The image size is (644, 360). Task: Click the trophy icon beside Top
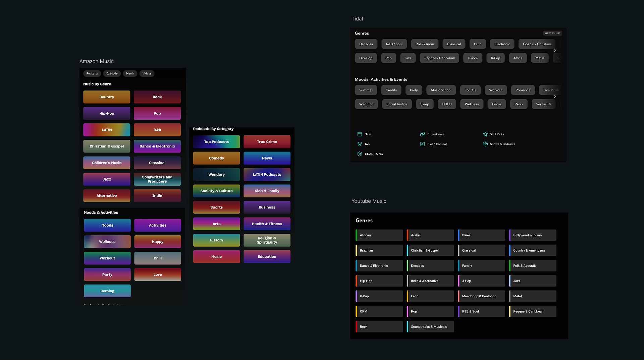pyautogui.click(x=360, y=144)
